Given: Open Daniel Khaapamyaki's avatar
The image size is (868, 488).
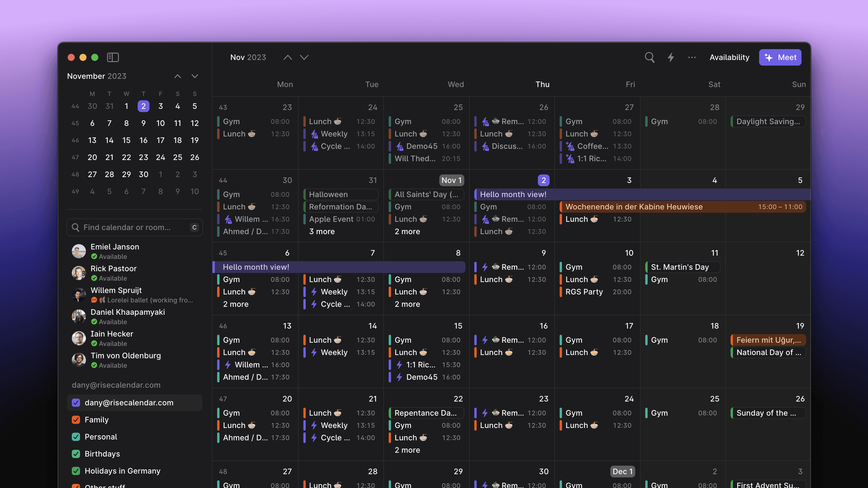Looking at the screenshot, I should coord(79,317).
